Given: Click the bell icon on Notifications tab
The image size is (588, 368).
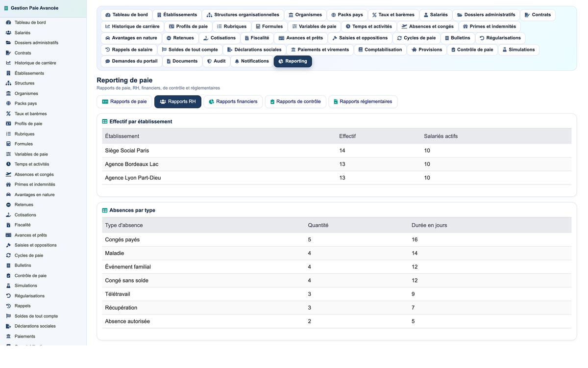Looking at the screenshot, I should pyautogui.click(x=237, y=61).
